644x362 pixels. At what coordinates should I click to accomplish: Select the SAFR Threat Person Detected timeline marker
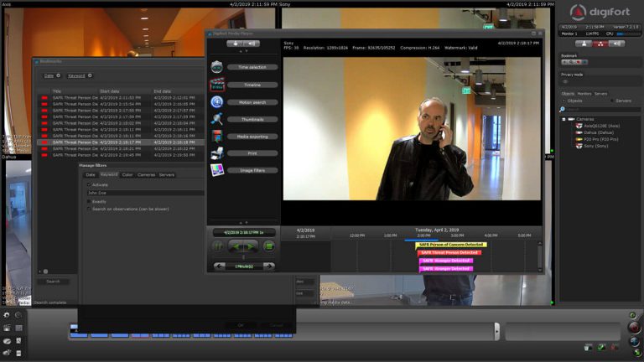click(x=449, y=253)
